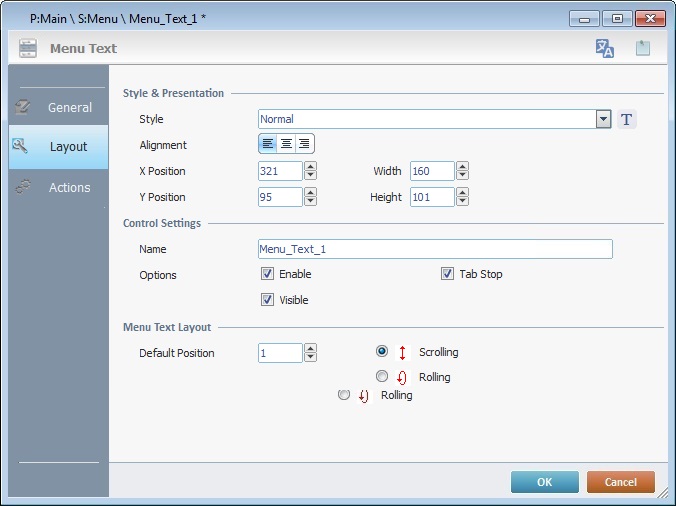Increase the Default Position value
The width and height of the screenshot is (676, 506).
[x=311, y=348]
